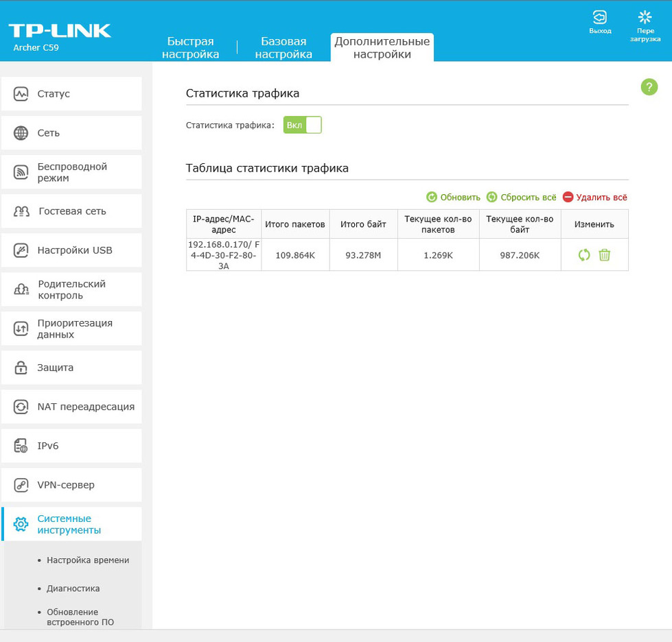The image size is (672, 642).
Task: Delete the 192.168.0.170 entry with trash icon
Action: click(604, 255)
